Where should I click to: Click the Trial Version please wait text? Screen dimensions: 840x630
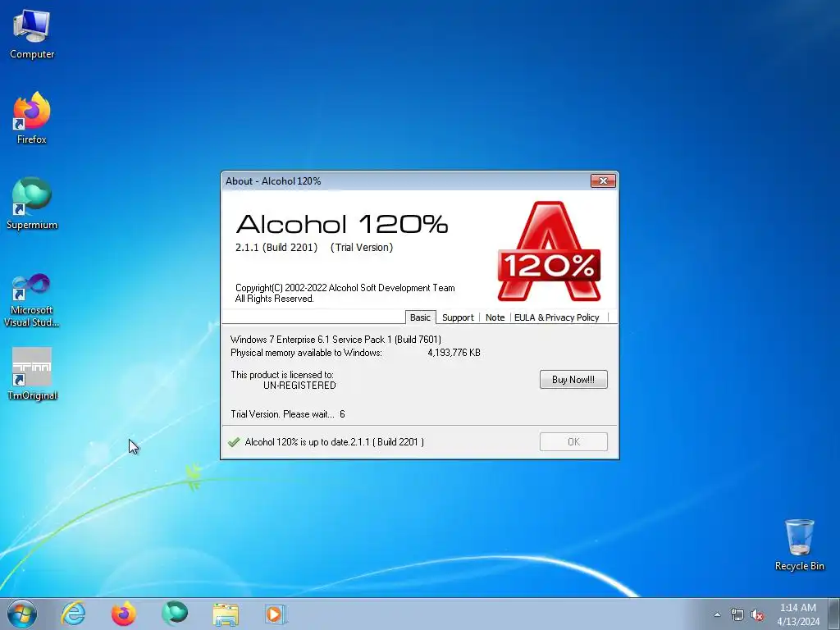click(288, 414)
